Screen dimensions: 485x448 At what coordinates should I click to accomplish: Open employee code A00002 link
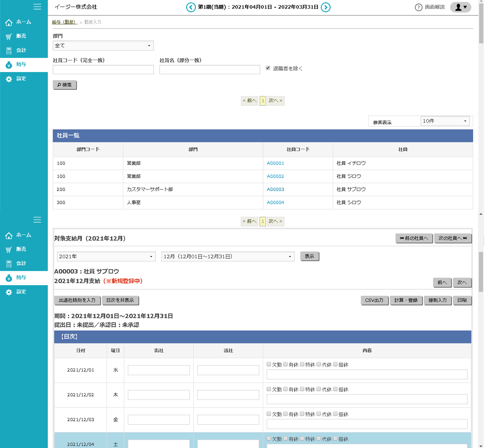pyautogui.click(x=275, y=176)
